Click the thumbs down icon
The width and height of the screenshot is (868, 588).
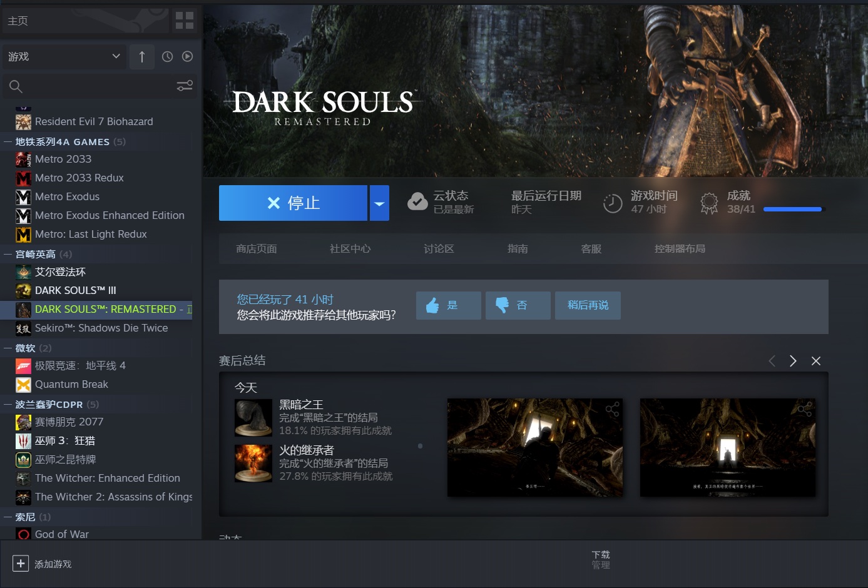pos(502,305)
